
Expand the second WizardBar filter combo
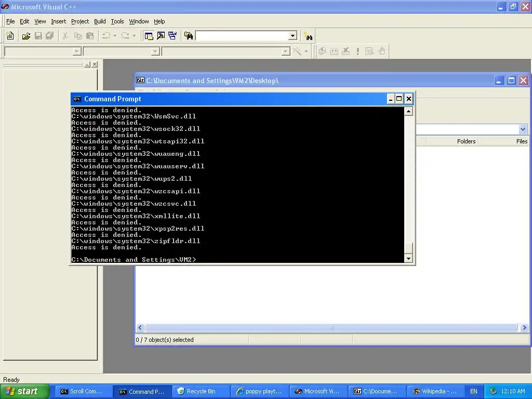point(155,51)
